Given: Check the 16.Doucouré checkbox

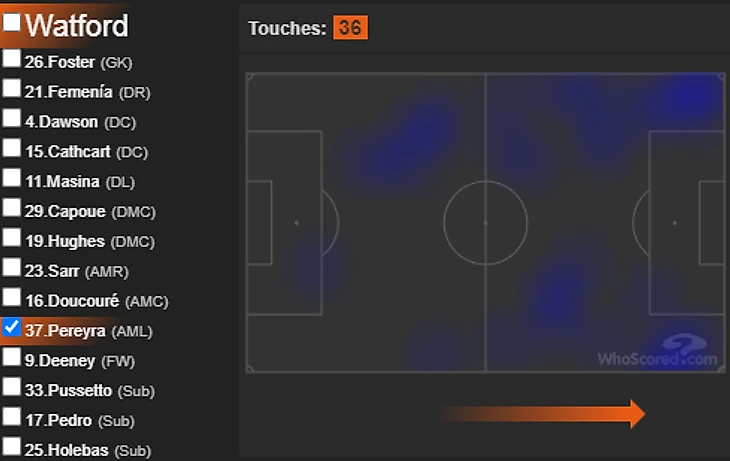Looking at the screenshot, I should point(11,298).
